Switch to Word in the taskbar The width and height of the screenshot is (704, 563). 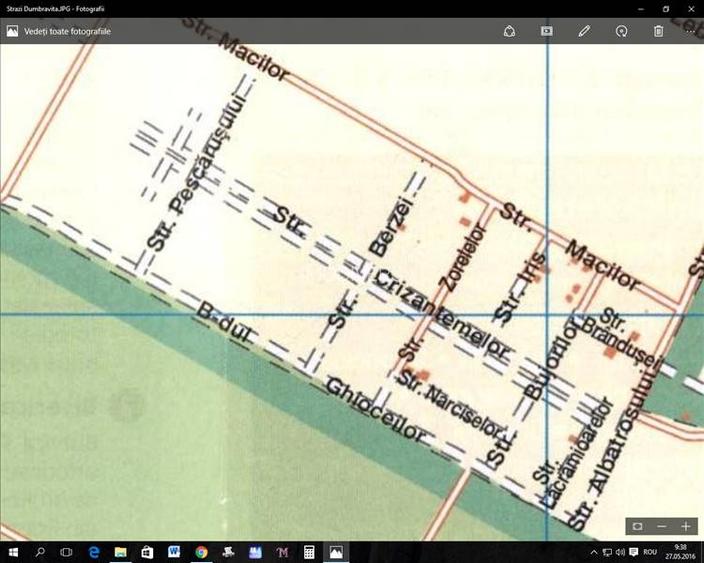coord(174,552)
